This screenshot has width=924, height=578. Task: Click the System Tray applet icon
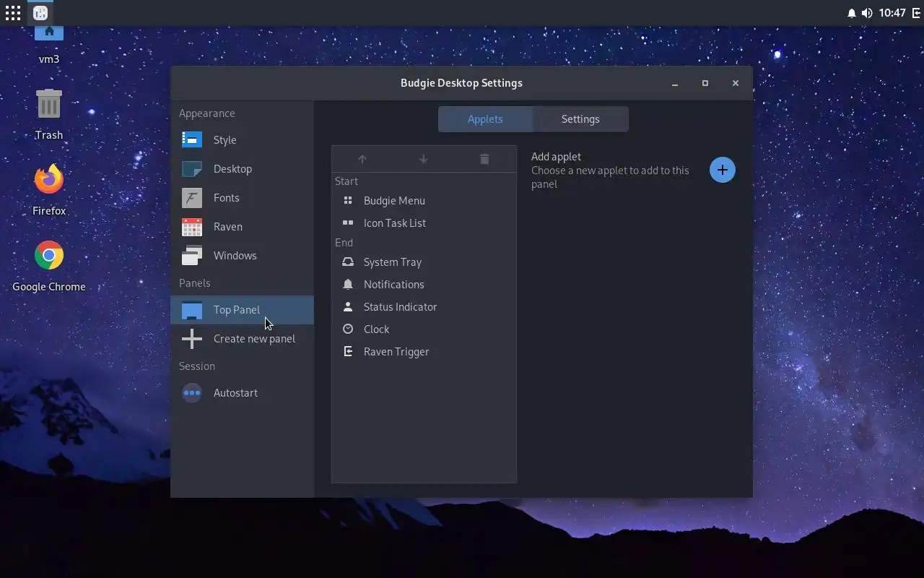[348, 262]
